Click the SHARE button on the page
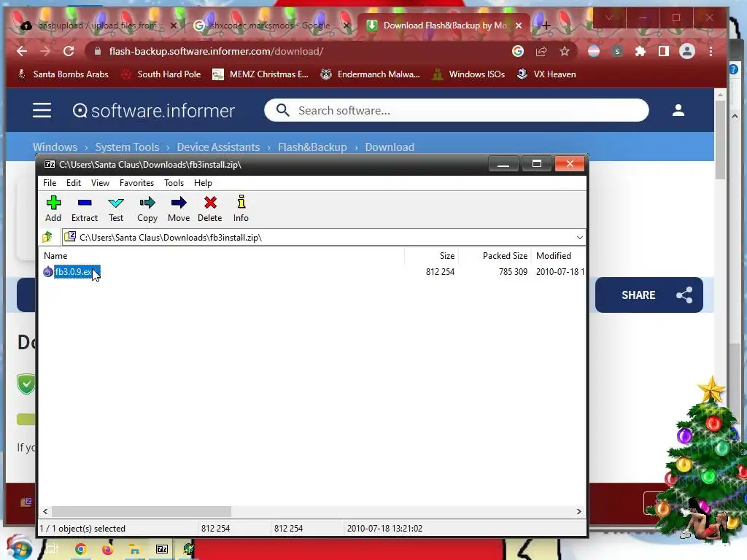The height and width of the screenshot is (560, 747). (x=649, y=295)
